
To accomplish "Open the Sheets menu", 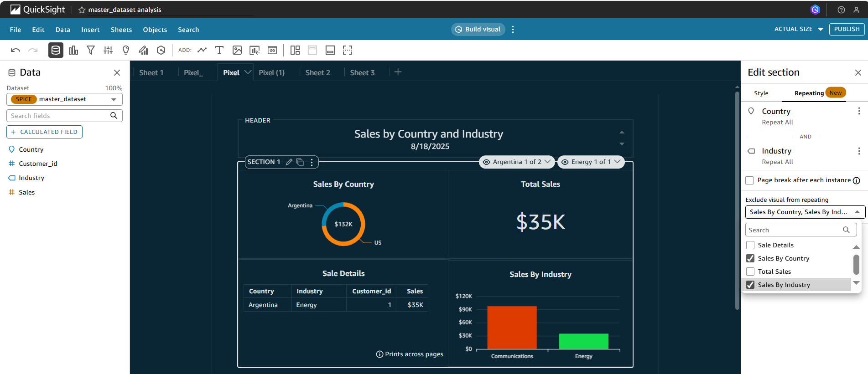I will click(x=121, y=30).
